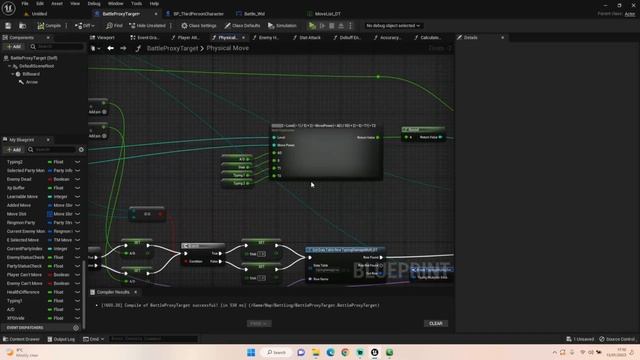Click Add in My Blueprint panel
This screenshot has width=640, height=360.
pos(13,150)
